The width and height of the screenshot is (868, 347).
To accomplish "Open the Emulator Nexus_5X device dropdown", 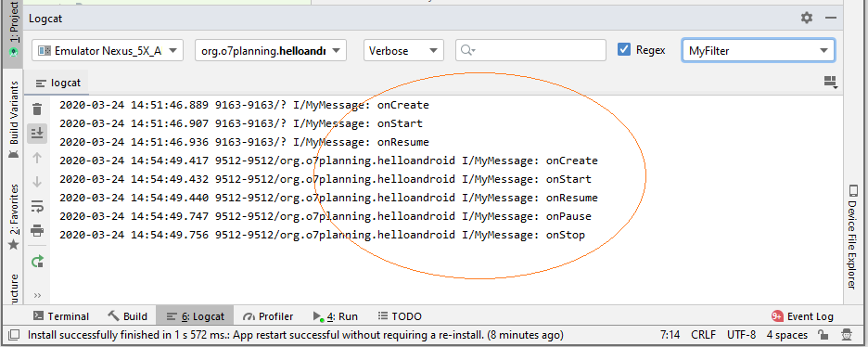I will coord(108,50).
